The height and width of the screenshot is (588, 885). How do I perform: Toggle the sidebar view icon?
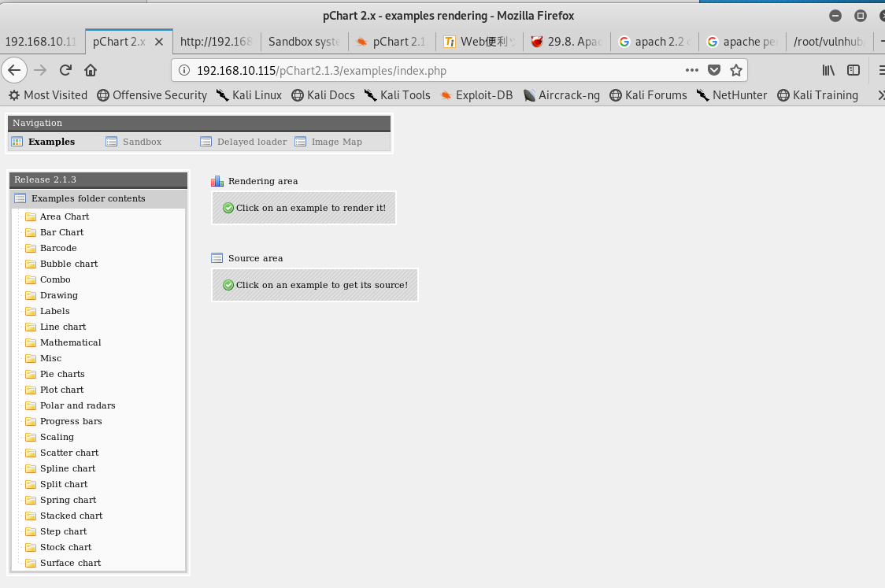(854, 70)
